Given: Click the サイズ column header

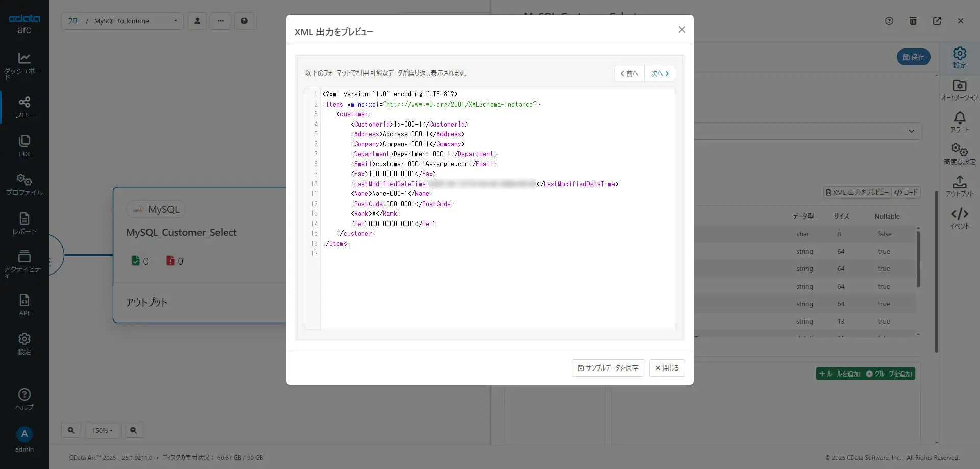Looking at the screenshot, I should 841,216.
